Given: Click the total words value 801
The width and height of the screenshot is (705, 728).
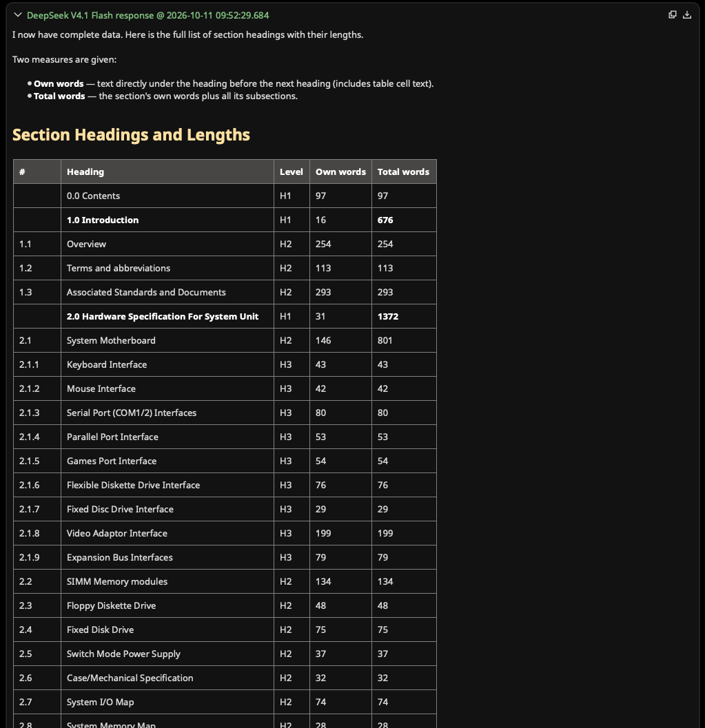Looking at the screenshot, I should pyautogui.click(x=385, y=341).
